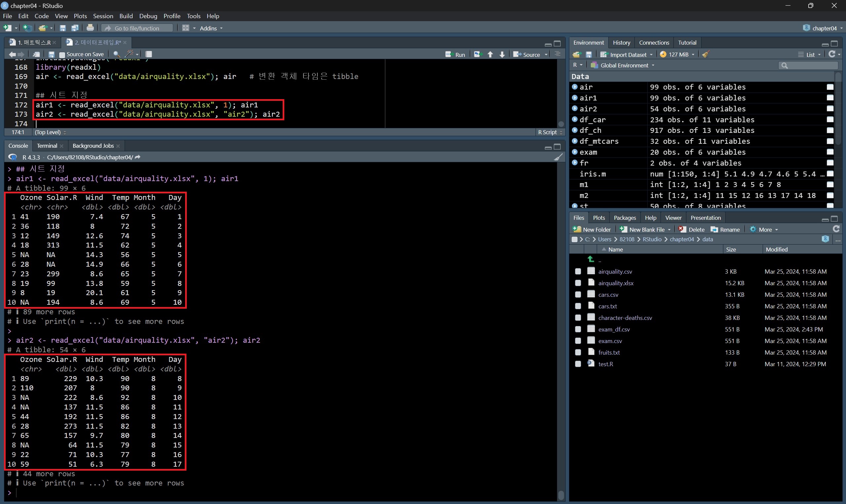Open the air2 data viewer grid icon

coord(830,109)
